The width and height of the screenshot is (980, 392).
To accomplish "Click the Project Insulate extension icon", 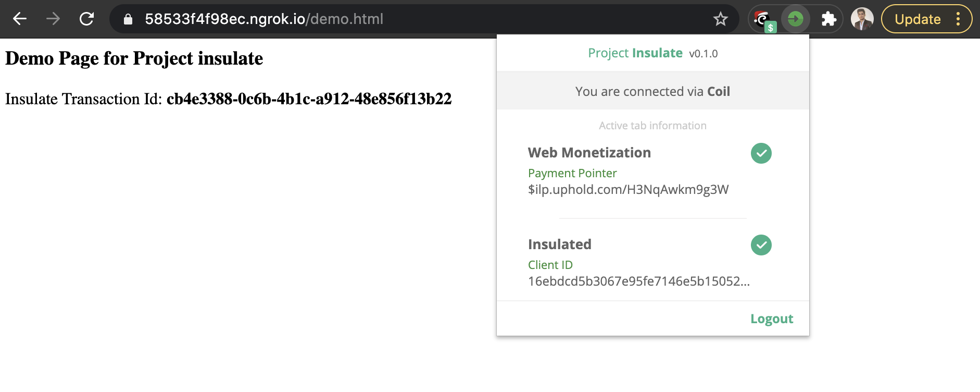I will (795, 19).
